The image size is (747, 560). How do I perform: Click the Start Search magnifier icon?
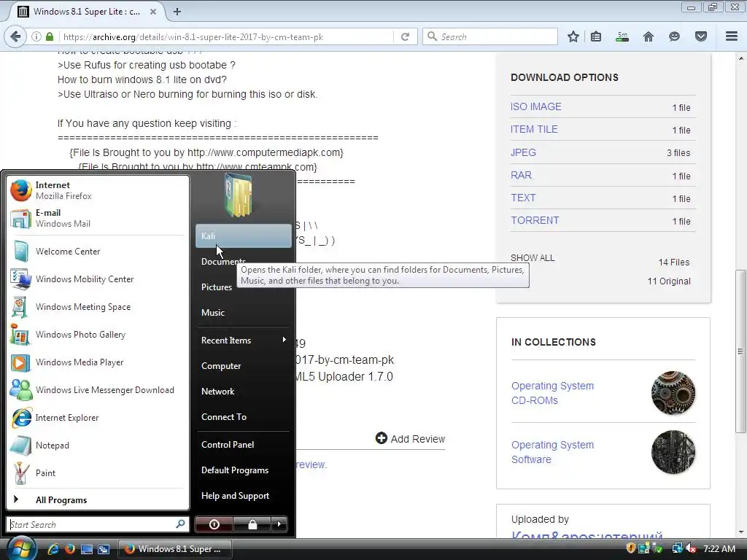[x=181, y=524]
